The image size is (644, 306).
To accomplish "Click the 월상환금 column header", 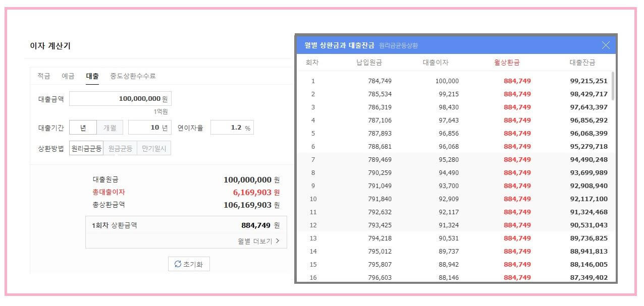I will [507, 63].
